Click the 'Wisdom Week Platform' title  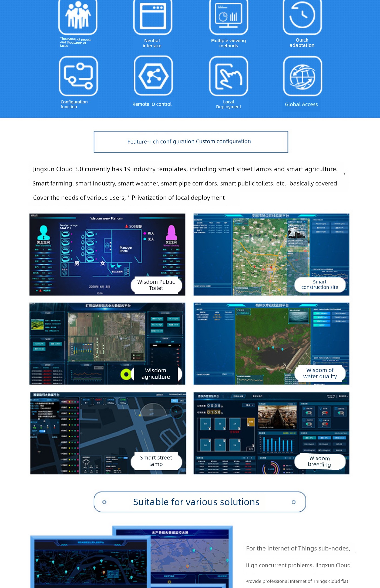pyautogui.click(x=107, y=218)
